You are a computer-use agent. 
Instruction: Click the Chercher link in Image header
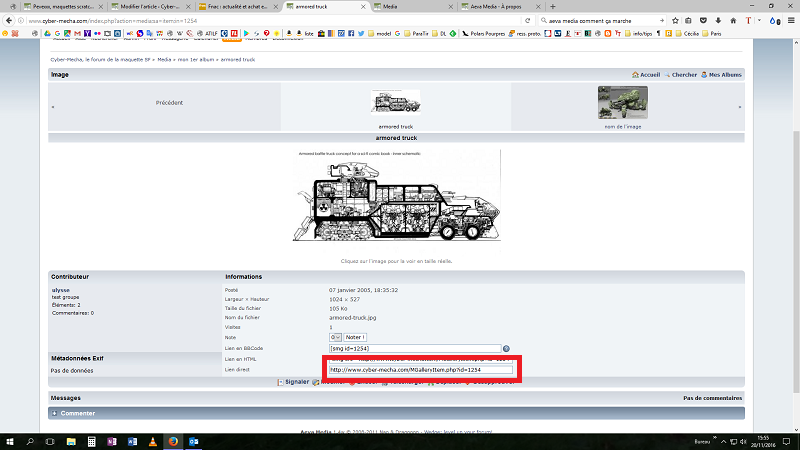(x=681, y=74)
